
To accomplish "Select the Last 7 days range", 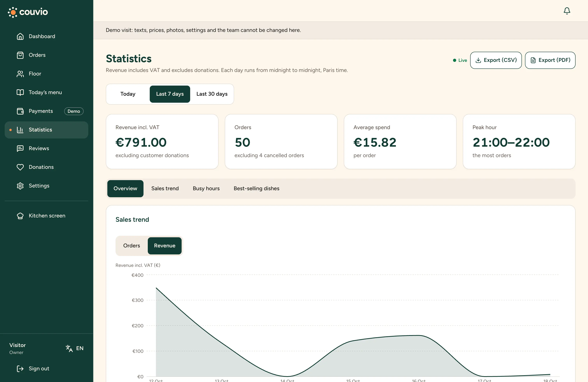I will pyautogui.click(x=170, y=94).
